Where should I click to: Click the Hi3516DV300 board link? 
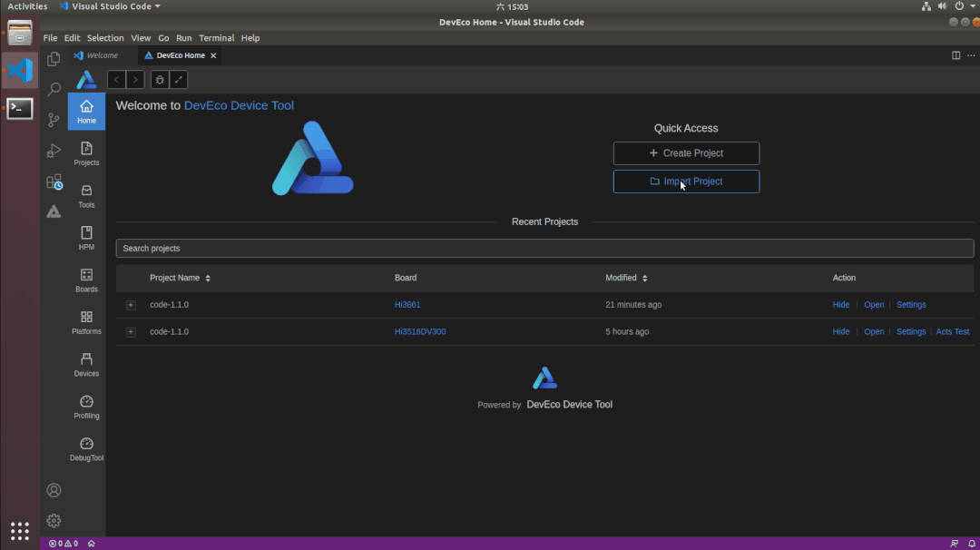420,332
